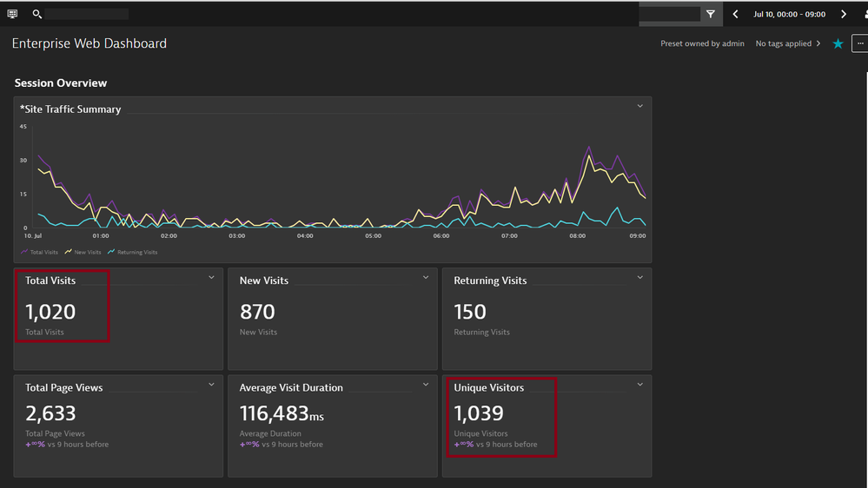Click the search magnifier icon

tap(37, 14)
